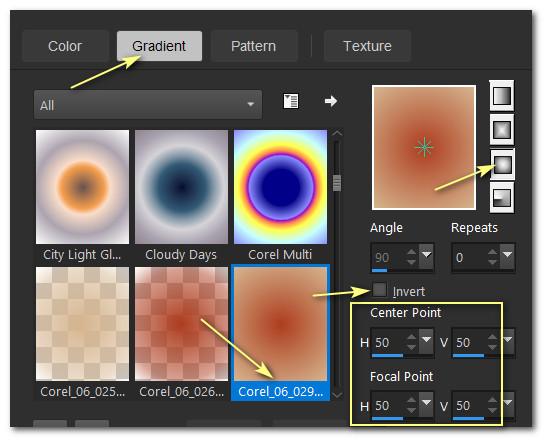Click the gradient list scroll down arrow
543x438 pixels.
pyautogui.click(x=337, y=395)
